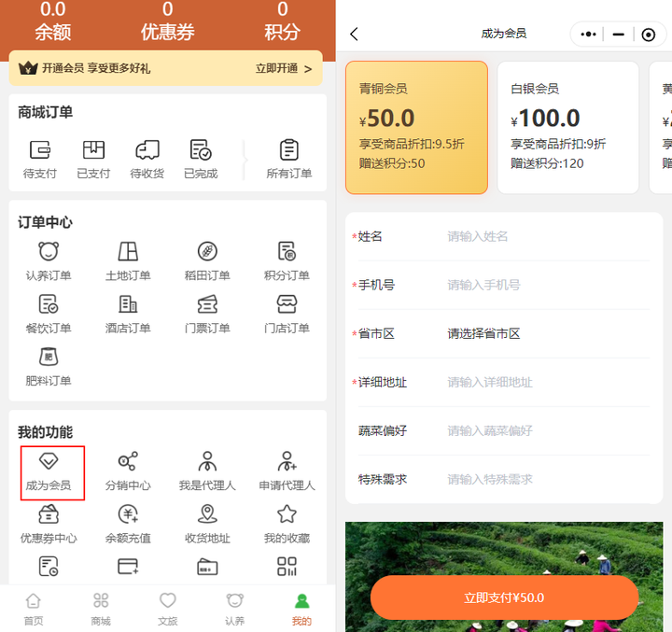Tap the crown 开通会员 banner
Screen dimensions: 672x632
165,68
